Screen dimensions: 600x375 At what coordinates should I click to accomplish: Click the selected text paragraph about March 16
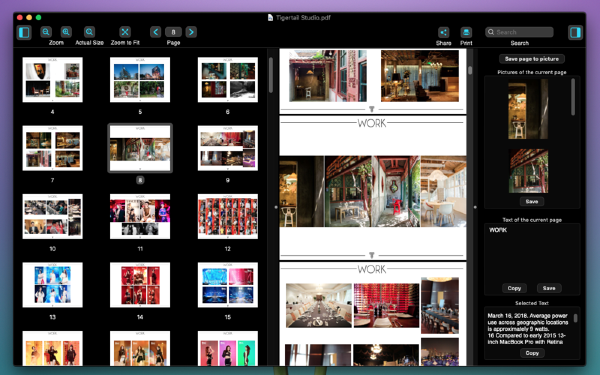(528, 329)
